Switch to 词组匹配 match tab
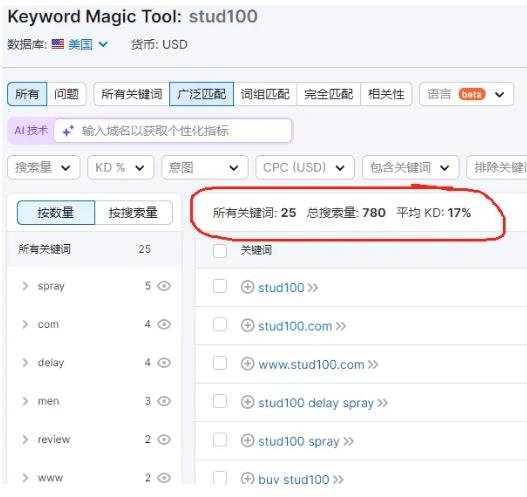This screenshot has height=497, width=527. point(265,94)
